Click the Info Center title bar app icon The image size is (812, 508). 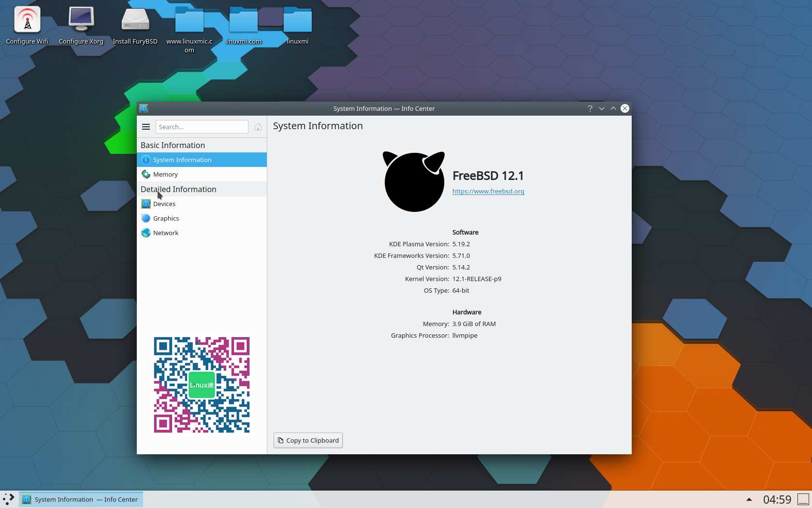(144, 108)
